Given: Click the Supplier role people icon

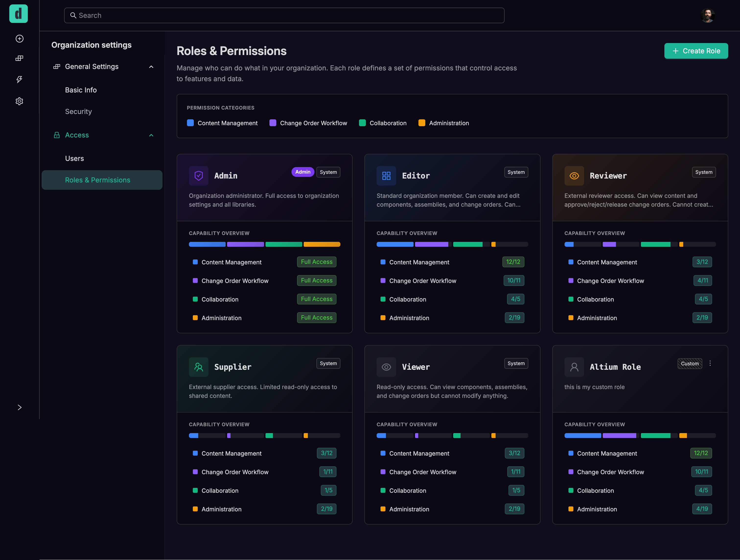Looking at the screenshot, I should pos(198,367).
